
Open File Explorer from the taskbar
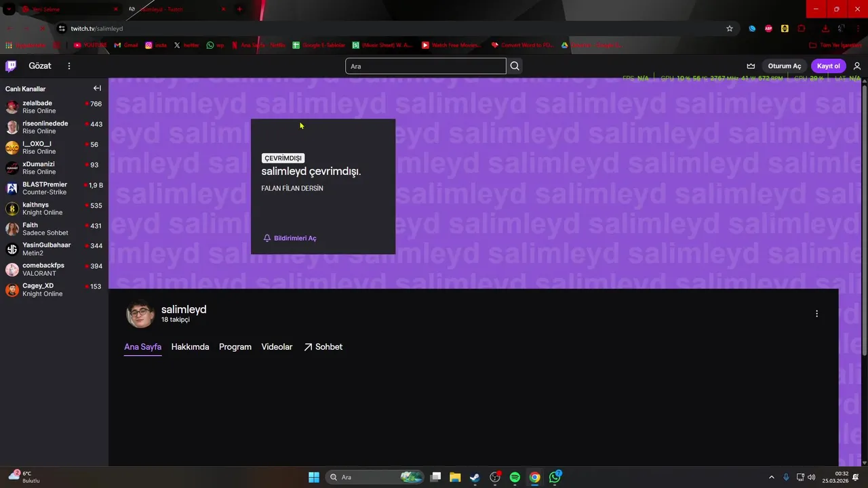[455, 477]
